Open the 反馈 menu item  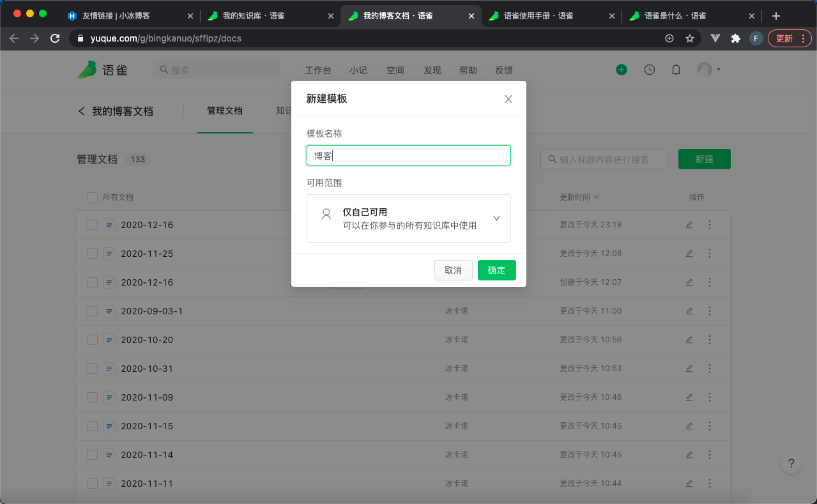pyautogui.click(x=504, y=70)
